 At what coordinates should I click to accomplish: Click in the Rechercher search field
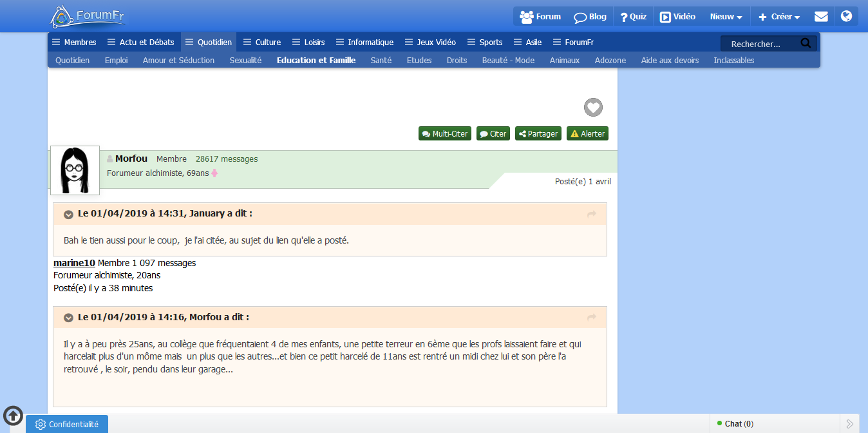point(759,44)
